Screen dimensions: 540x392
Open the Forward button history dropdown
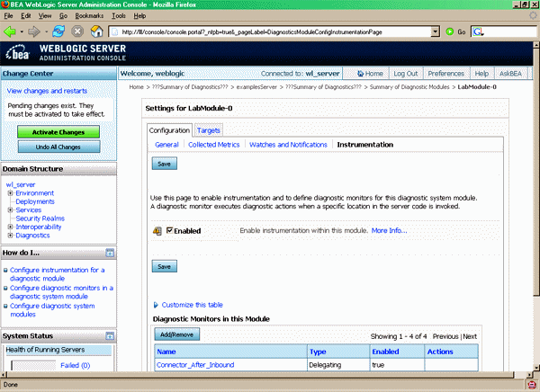[x=46, y=32]
